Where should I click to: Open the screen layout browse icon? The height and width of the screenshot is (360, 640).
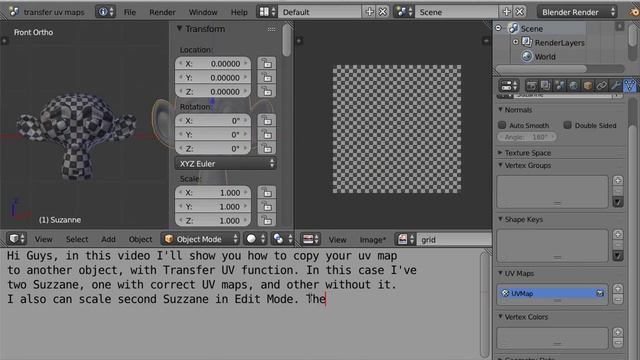(267, 12)
